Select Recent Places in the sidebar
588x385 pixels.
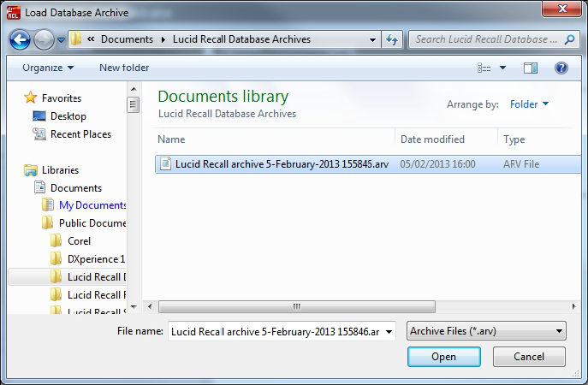(x=80, y=134)
